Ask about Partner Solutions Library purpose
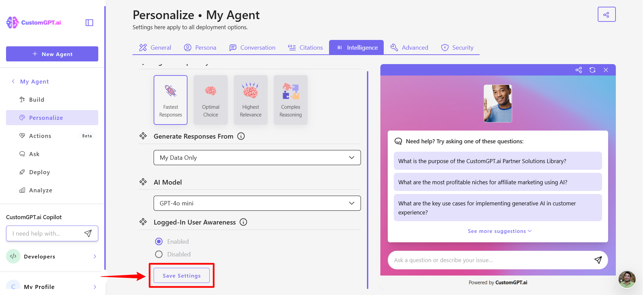644x295 pixels. [498, 161]
